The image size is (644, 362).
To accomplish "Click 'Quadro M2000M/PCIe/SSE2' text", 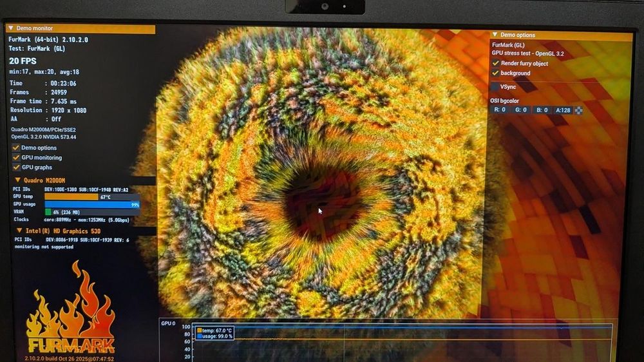I will click(x=44, y=129).
